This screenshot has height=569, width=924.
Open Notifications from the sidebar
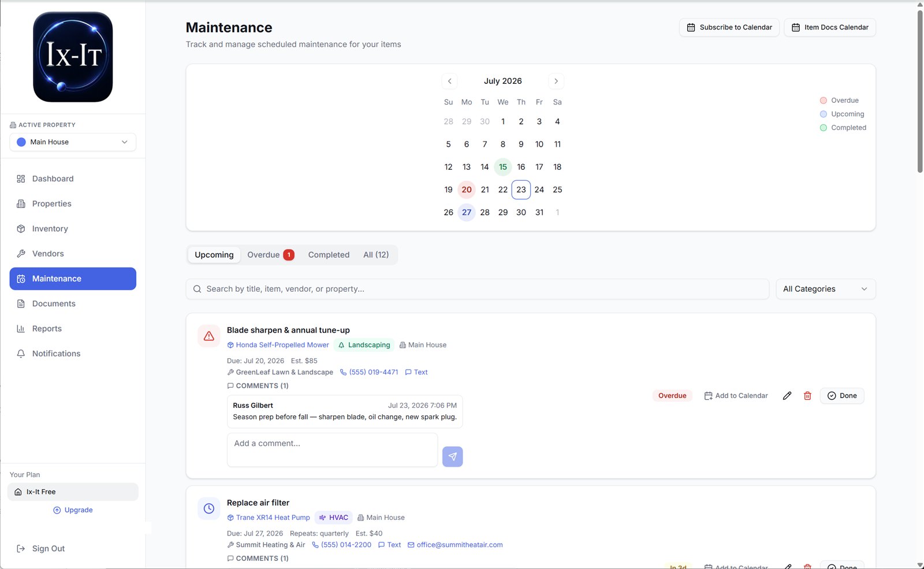[73, 354]
